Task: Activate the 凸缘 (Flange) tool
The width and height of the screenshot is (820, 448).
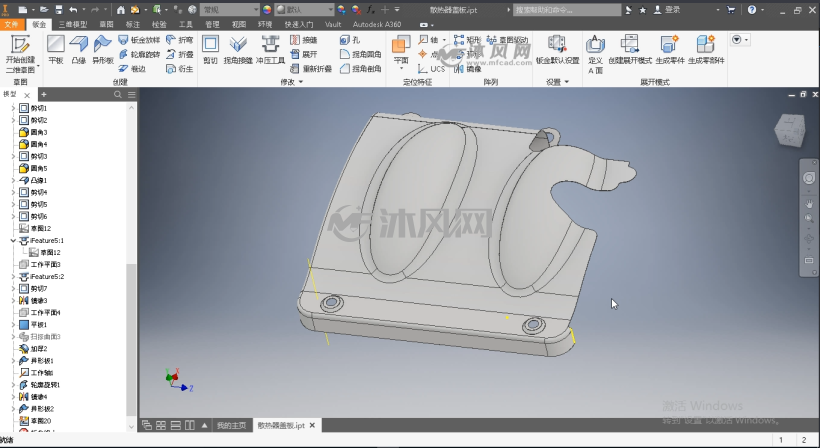Action: pos(78,50)
